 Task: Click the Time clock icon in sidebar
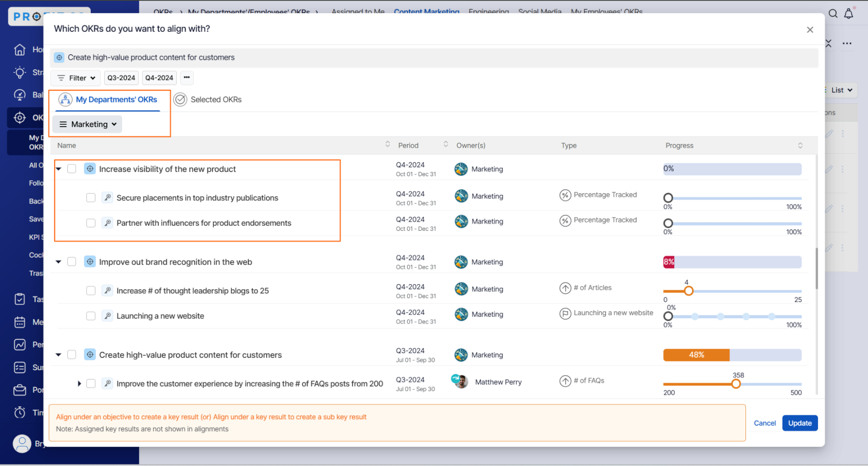point(20,412)
